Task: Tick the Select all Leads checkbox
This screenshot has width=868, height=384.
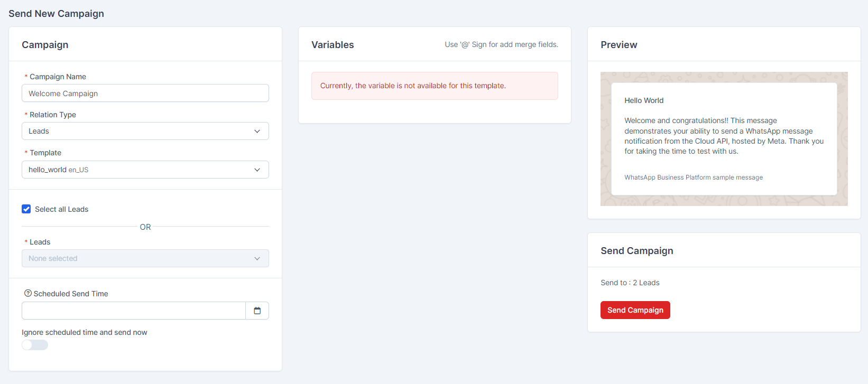Action: tap(26, 209)
